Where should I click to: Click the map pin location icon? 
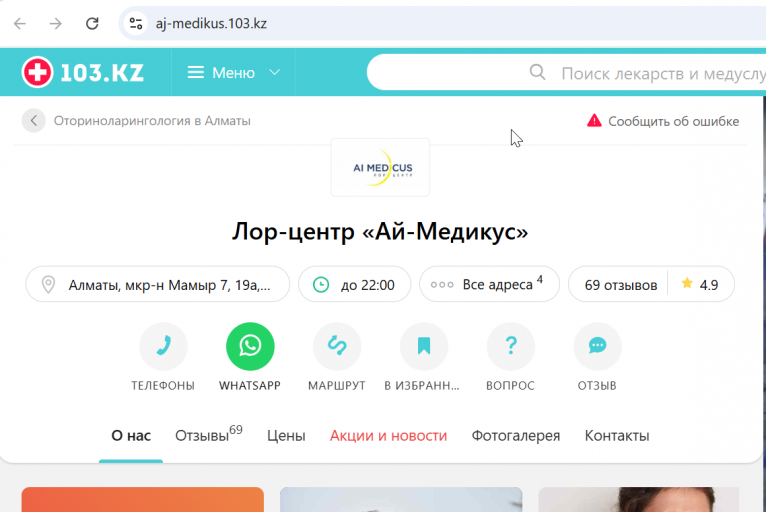pyautogui.click(x=48, y=285)
